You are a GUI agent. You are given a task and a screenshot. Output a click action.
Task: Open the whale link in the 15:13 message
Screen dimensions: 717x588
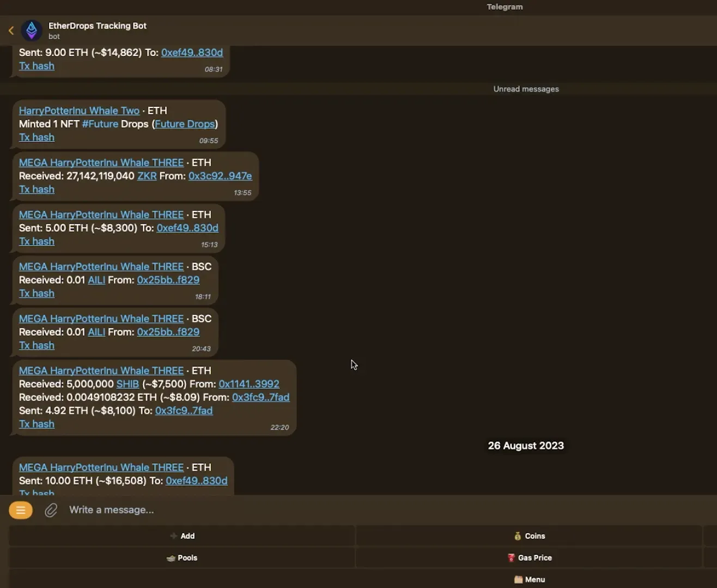(101, 215)
